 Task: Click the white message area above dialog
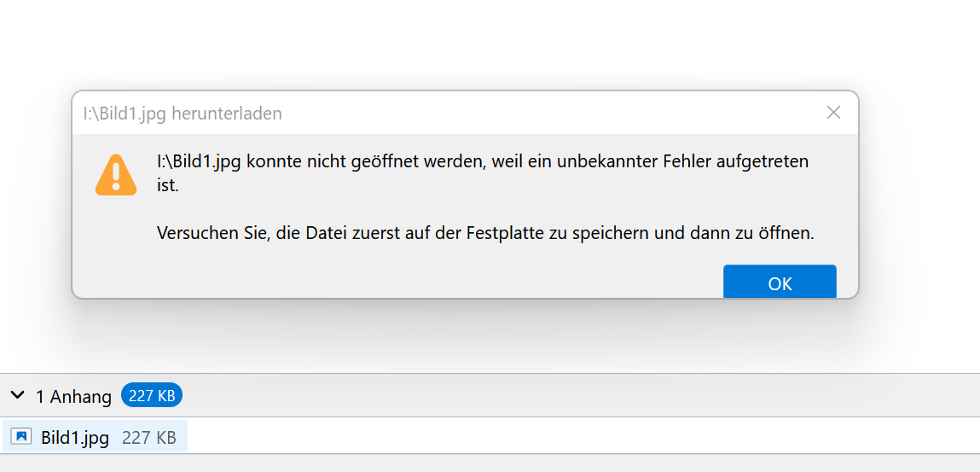click(490, 44)
